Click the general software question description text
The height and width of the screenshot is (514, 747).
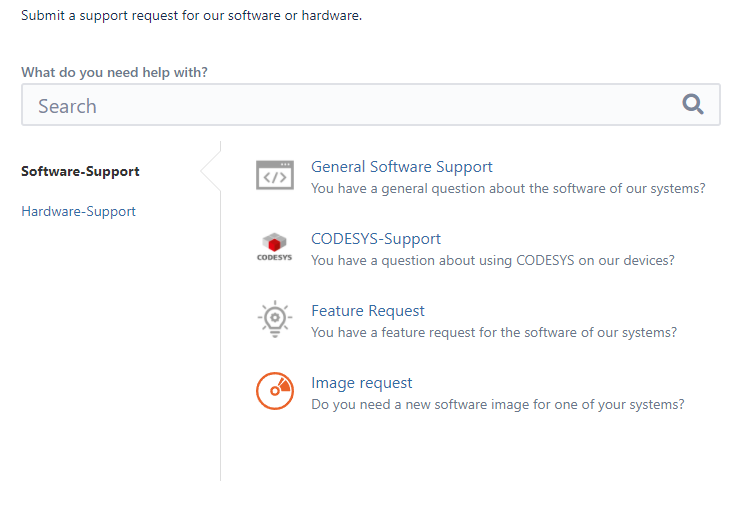(x=508, y=189)
